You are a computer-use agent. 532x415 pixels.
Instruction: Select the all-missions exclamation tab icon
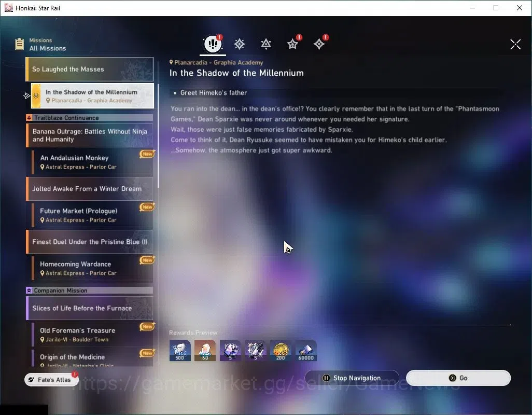(x=213, y=44)
